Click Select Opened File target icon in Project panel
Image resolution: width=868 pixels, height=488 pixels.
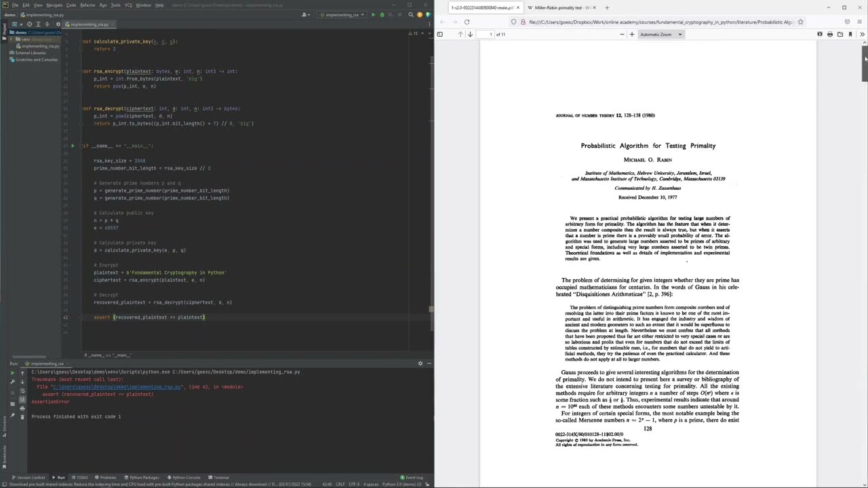pyautogui.click(x=29, y=24)
